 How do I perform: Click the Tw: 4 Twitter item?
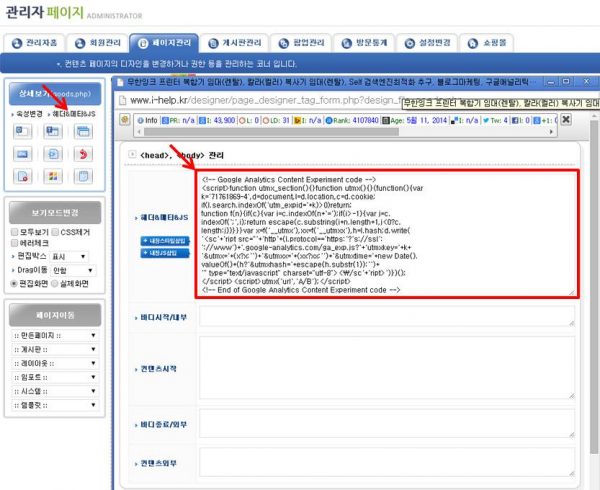(x=495, y=120)
